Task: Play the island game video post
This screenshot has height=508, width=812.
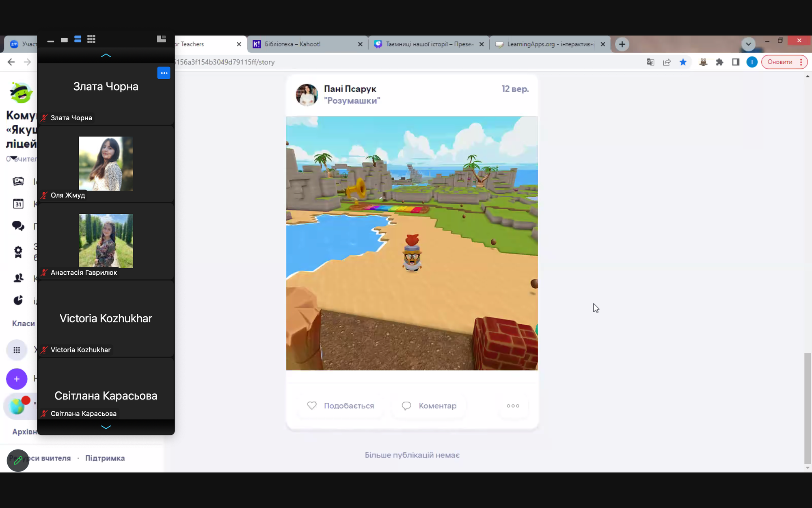Action: (412, 243)
